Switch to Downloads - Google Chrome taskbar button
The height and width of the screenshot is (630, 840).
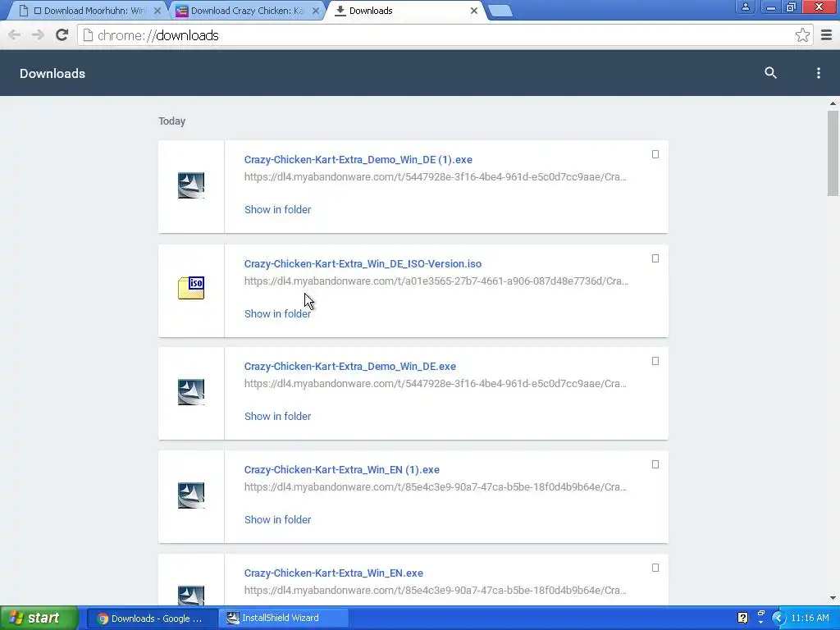pos(152,619)
